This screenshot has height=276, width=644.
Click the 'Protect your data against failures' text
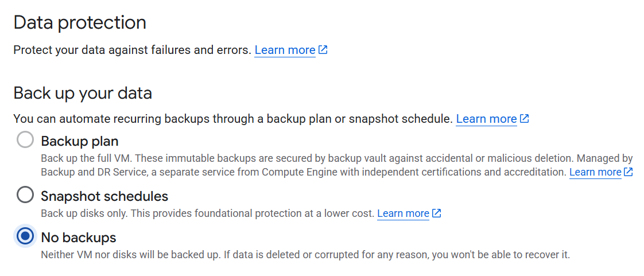[132, 50]
